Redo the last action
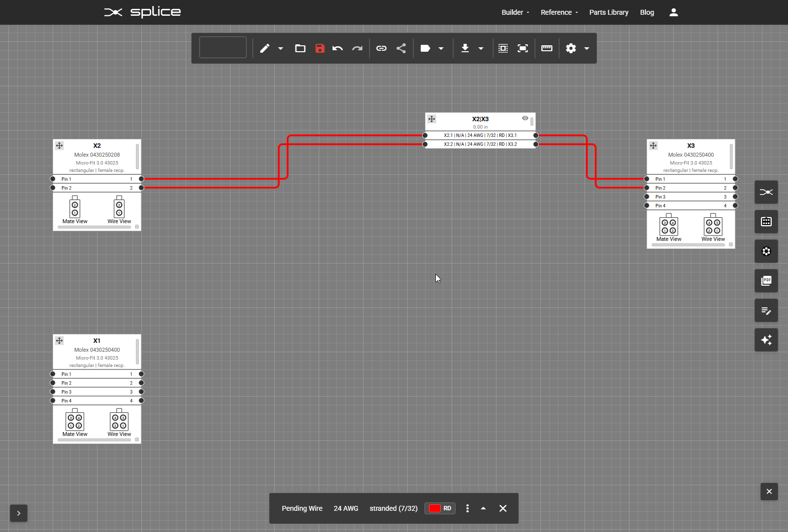788x532 pixels. coord(357,48)
